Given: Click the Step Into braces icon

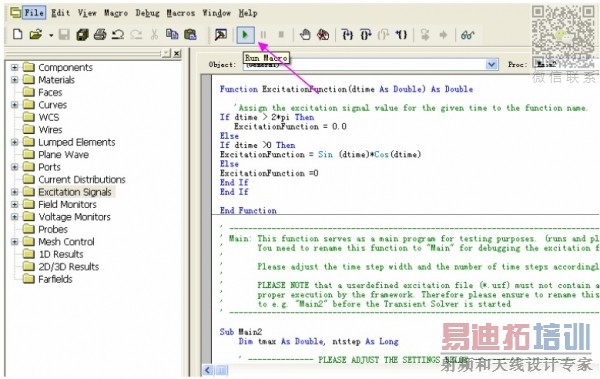Looking at the screenshot, I should pyautogui.click(x=347, y=35).
